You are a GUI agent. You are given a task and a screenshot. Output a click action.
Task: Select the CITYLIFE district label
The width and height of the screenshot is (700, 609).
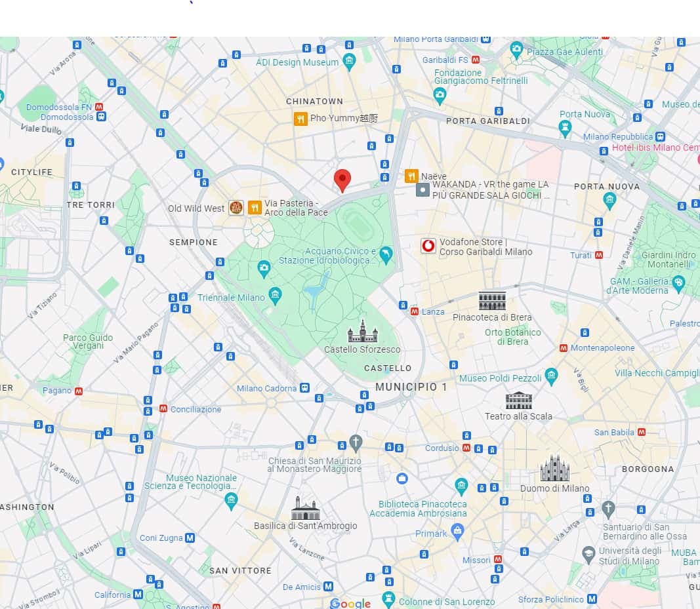coord(31,172)
